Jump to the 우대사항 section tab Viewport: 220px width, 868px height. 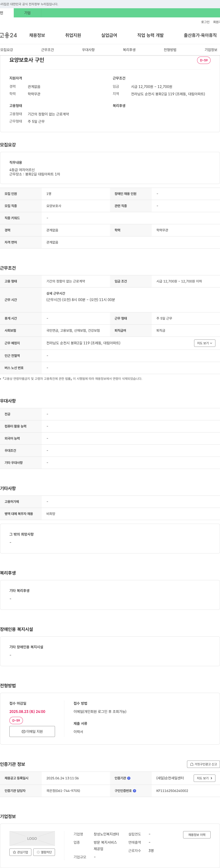[88, 50]
